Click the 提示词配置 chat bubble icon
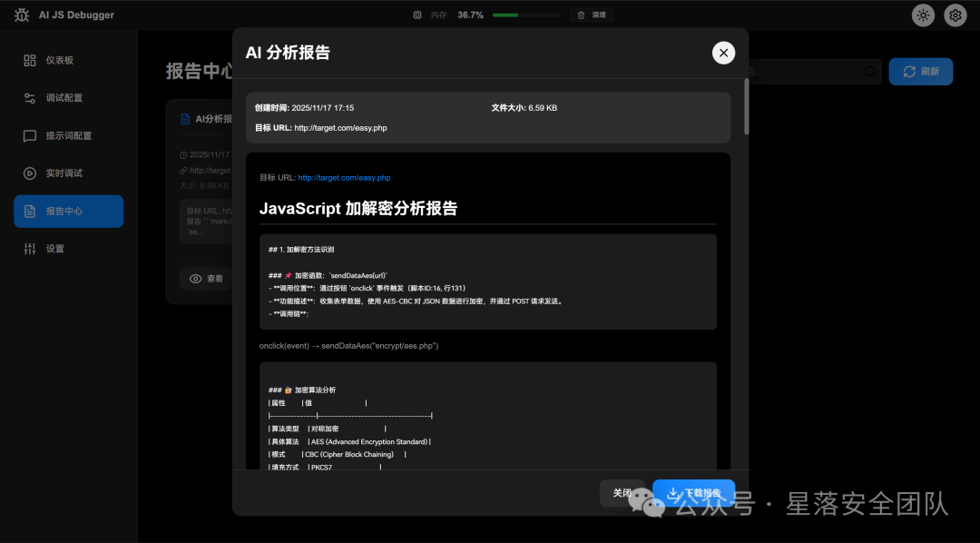The height and width of the screenshot is (543, 980). pos(30,136)
